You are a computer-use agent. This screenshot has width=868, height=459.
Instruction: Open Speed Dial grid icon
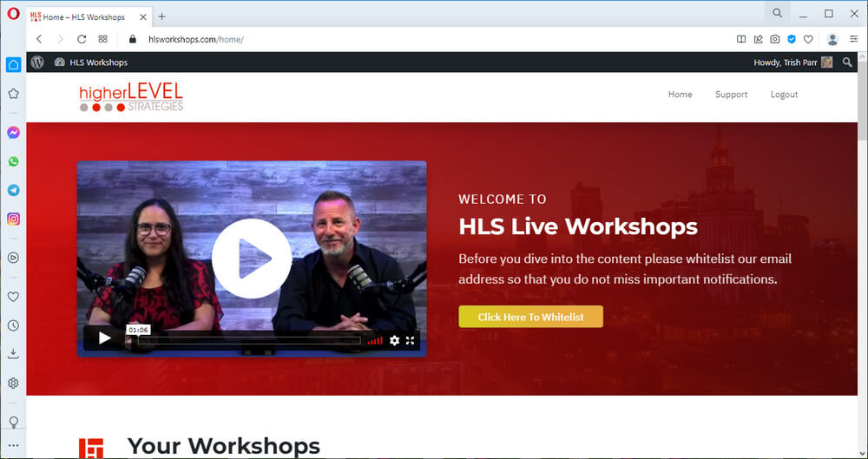tap(103, 39)
